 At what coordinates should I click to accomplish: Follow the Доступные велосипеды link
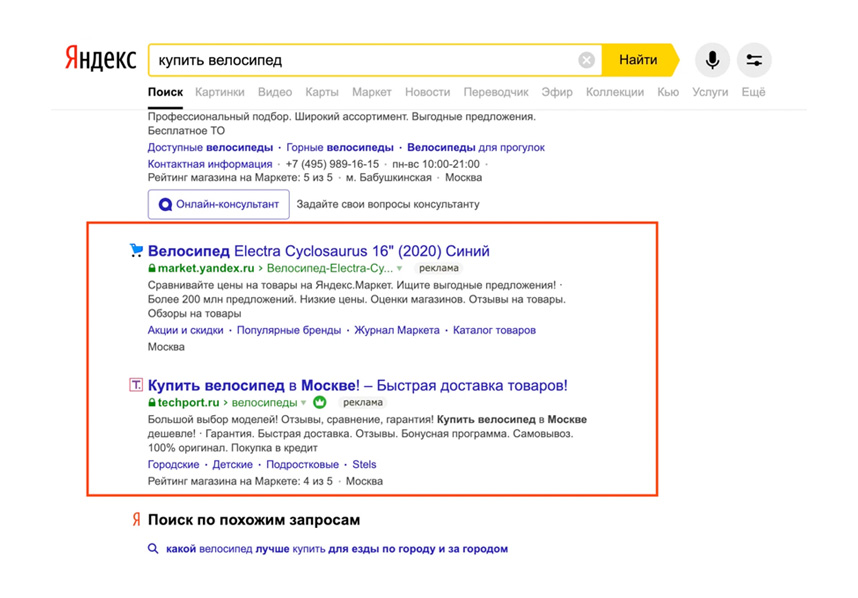click(x=210, y=147)
